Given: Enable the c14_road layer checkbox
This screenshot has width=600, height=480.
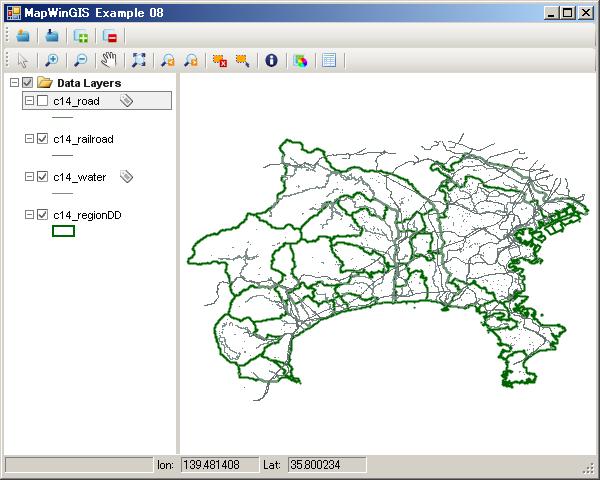Looking at the screenshot, I should click(42, 101).
